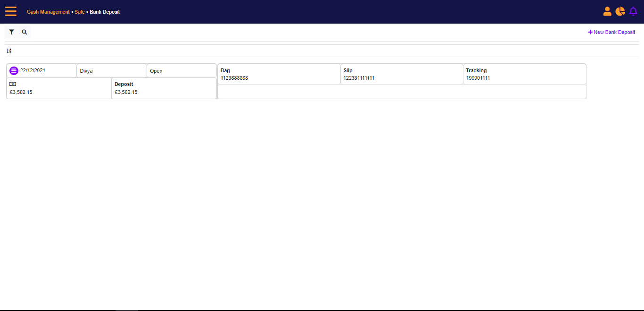Viewport: 644px width, 311px height.
Task: Open the notifications bell
Action: (633, 11)
